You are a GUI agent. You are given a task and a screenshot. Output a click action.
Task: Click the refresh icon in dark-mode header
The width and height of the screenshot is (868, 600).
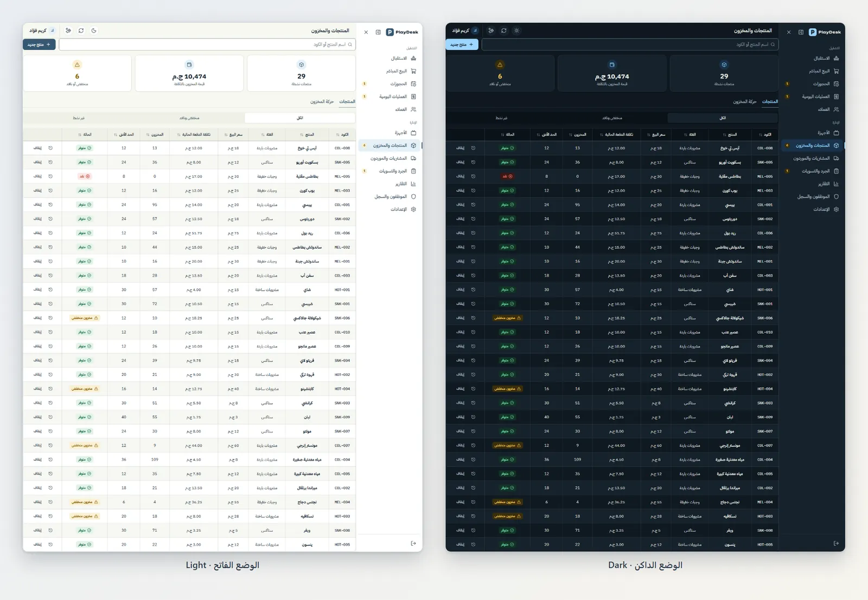[x=503, y=30]
